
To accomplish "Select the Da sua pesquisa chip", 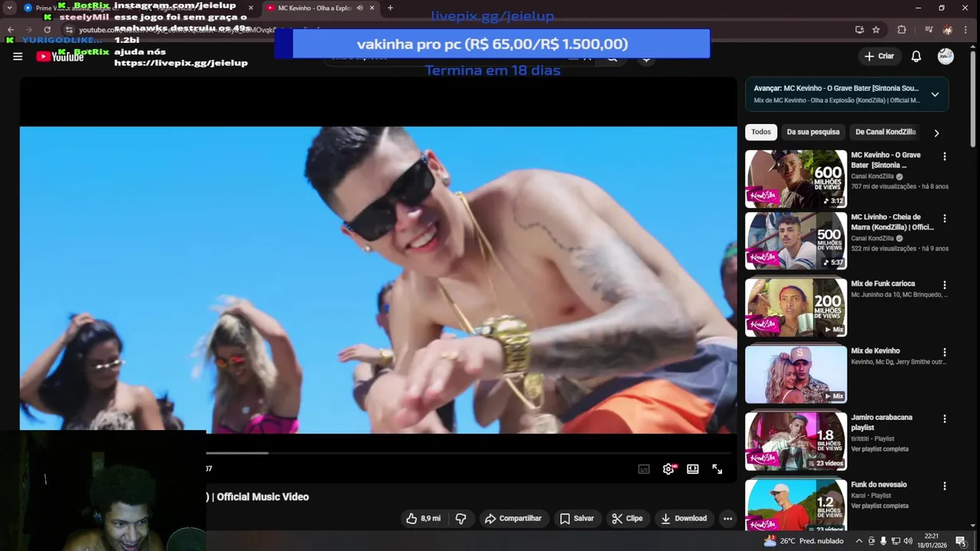I will [x=813, y=132].
